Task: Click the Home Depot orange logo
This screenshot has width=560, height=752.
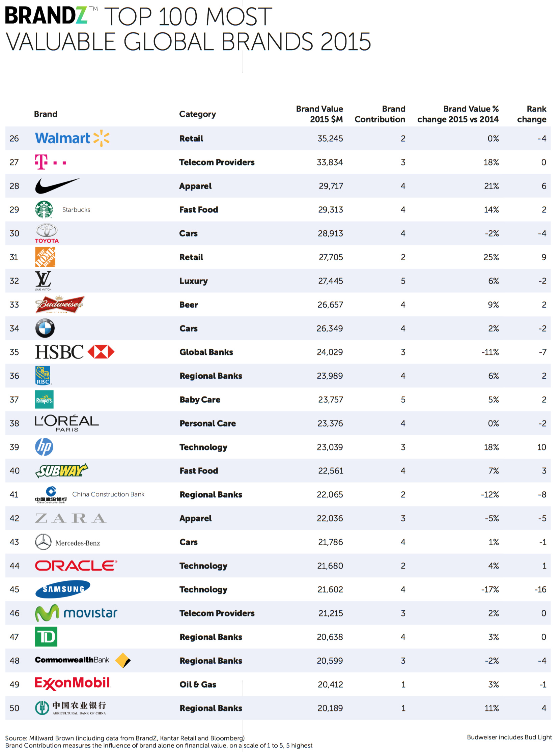Action: (45, 257)
